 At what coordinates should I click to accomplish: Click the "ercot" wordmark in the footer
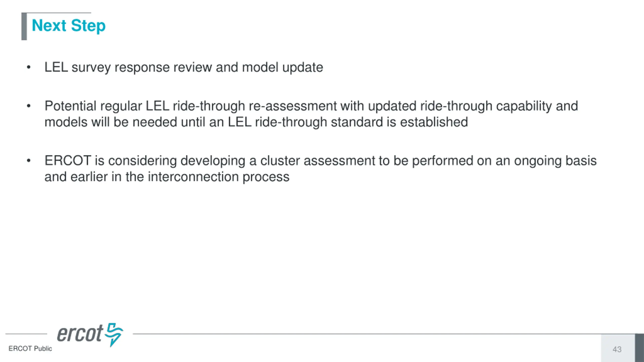[80, 334]
